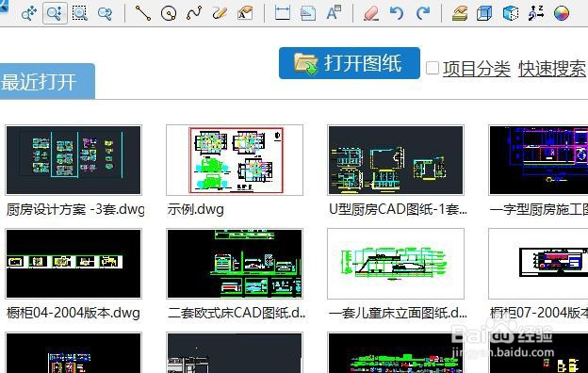Screen dimensions: 588x373
Task: Click the file name 一套儿童床立面图纸.d...
Action: click(x=398, y=313)
